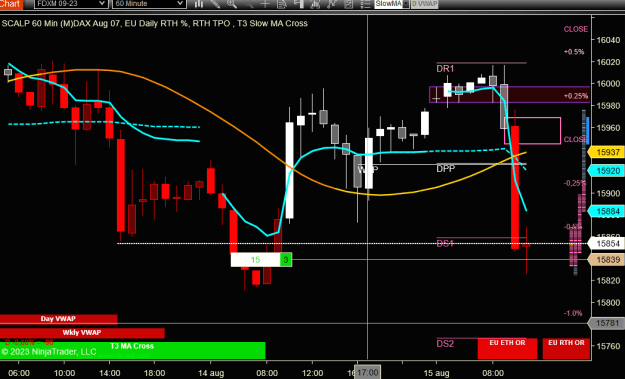The image size is (625, 379).
Task: Toggle the EU RTH OR button
Action: tap(566, 348)
